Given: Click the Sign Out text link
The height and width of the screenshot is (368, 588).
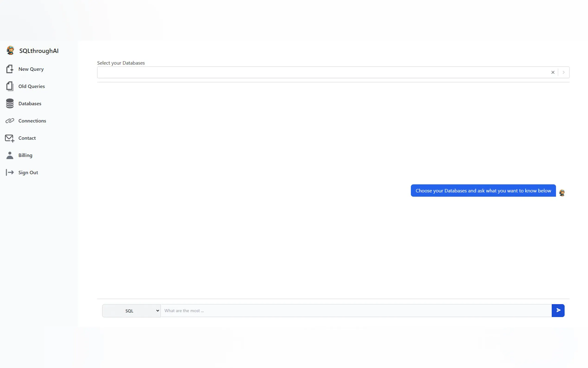Looking at the screenshot, I should pyautogui.click(x=28, y=173).
